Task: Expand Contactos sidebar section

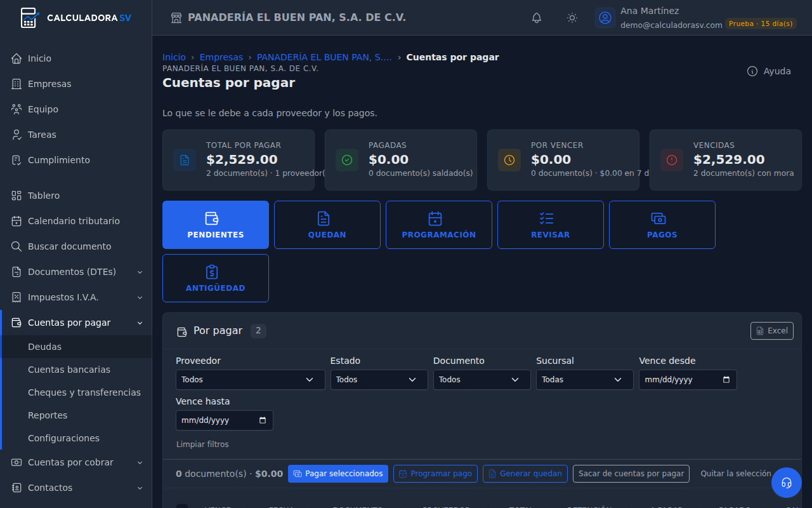Action: pyautogui.click(x=76, y=488)
